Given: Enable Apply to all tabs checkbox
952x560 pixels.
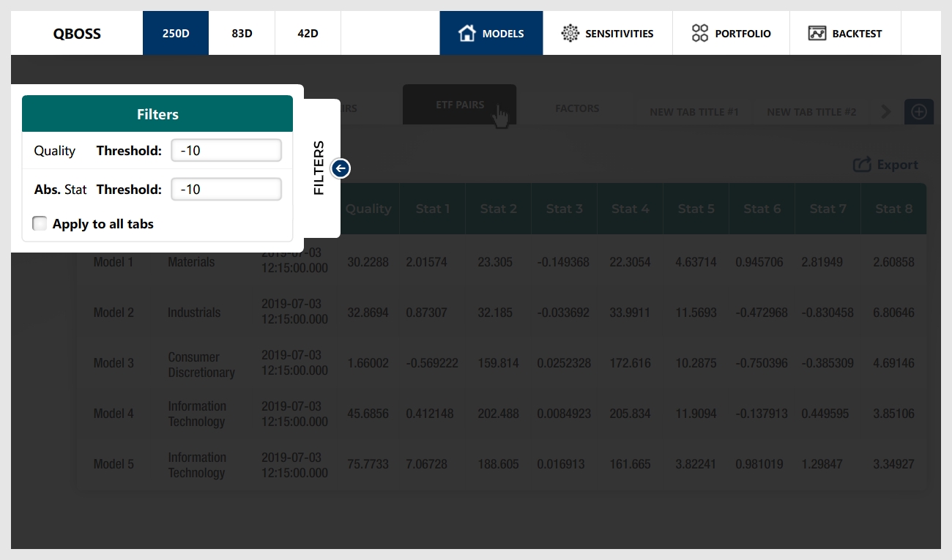Looking at the screenshot, I should point(40,223).
